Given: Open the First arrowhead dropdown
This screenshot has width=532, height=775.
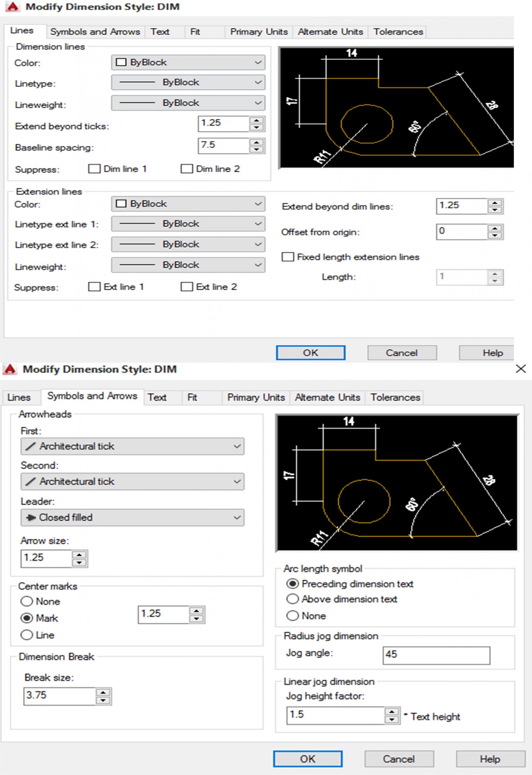Looking at the screenshot, I should click(132, 446).
